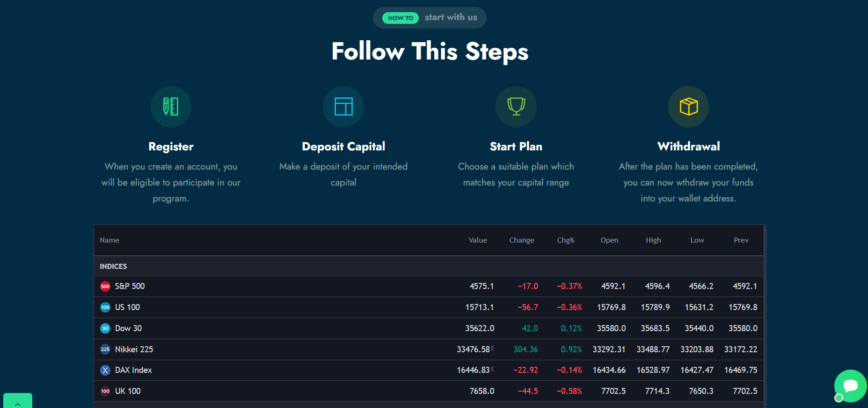Click the Register heading
Image resolution: width=868 pixels, height=408 pixels.
(171, 147)
